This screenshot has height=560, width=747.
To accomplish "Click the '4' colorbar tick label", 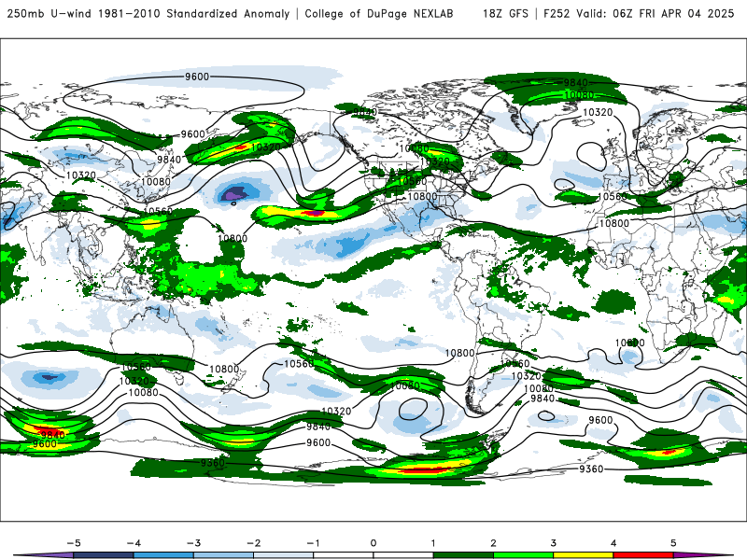I will pyautogui.click(x=613, y=543).
